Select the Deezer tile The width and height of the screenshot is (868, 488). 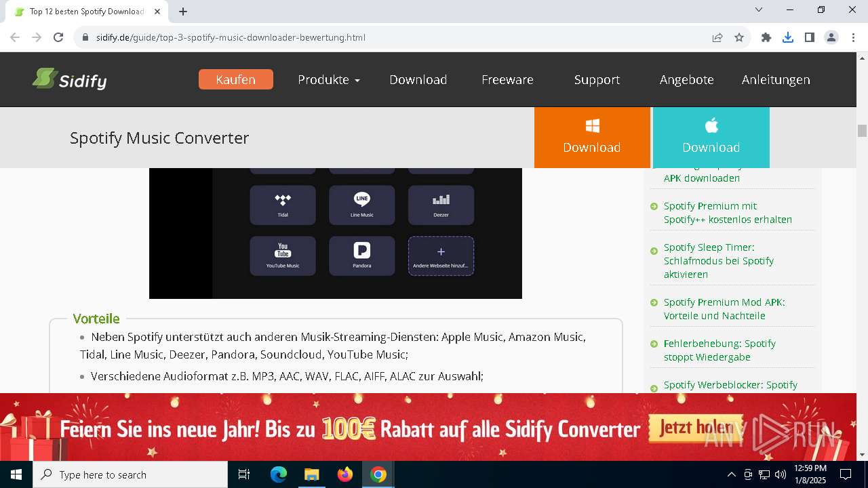[441, 205]
